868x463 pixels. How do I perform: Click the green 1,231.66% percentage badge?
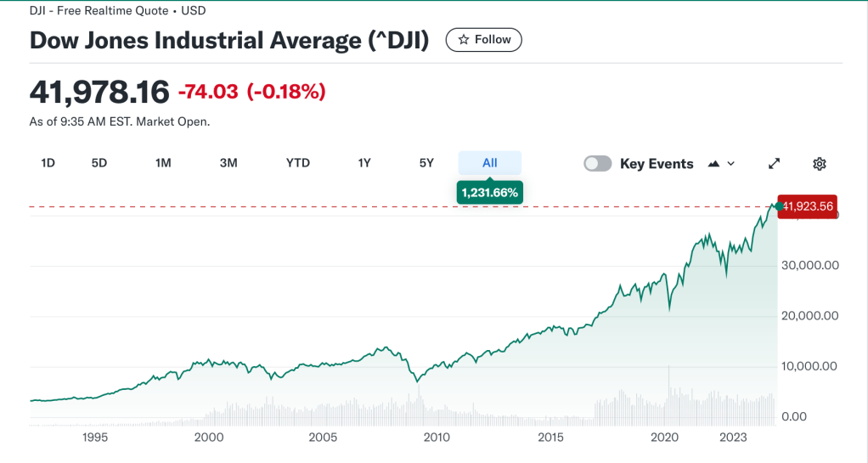(489, 193)
